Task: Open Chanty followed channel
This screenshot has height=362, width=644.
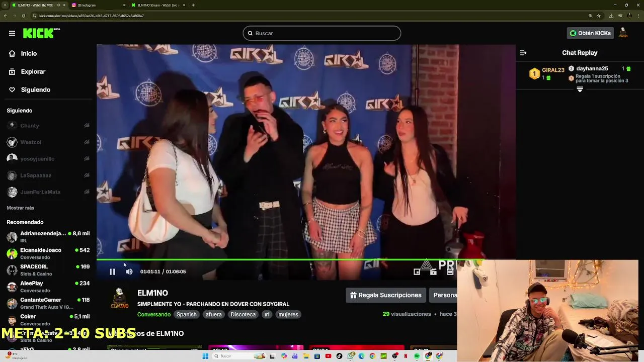Action: 48,126
